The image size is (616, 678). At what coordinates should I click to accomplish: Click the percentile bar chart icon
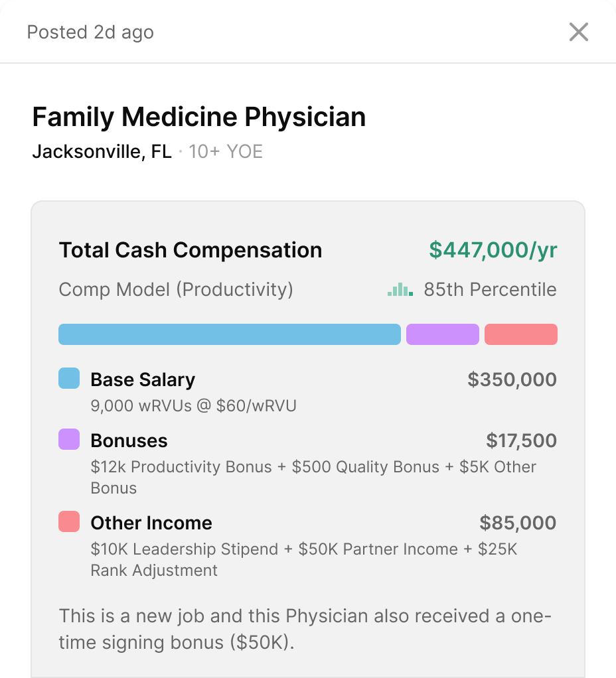click(400, 290)
